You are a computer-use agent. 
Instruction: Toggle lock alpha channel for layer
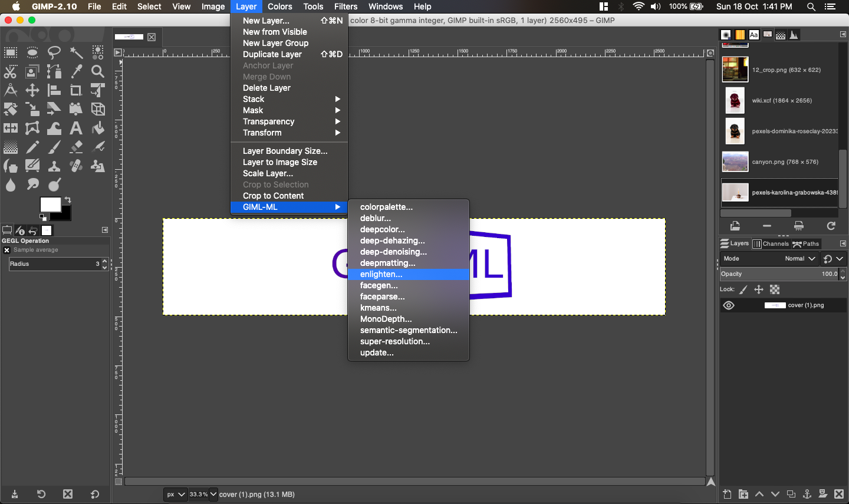click(x=775, y=289)
